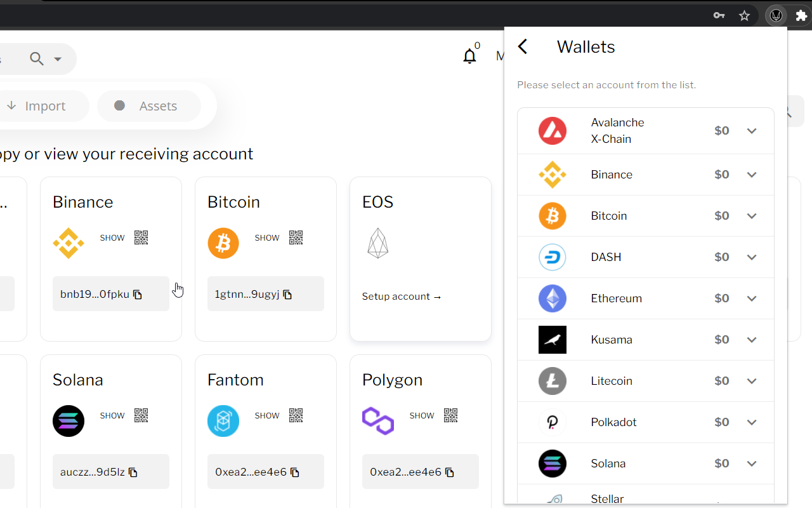Click the Fantom card title

point(235,380)
